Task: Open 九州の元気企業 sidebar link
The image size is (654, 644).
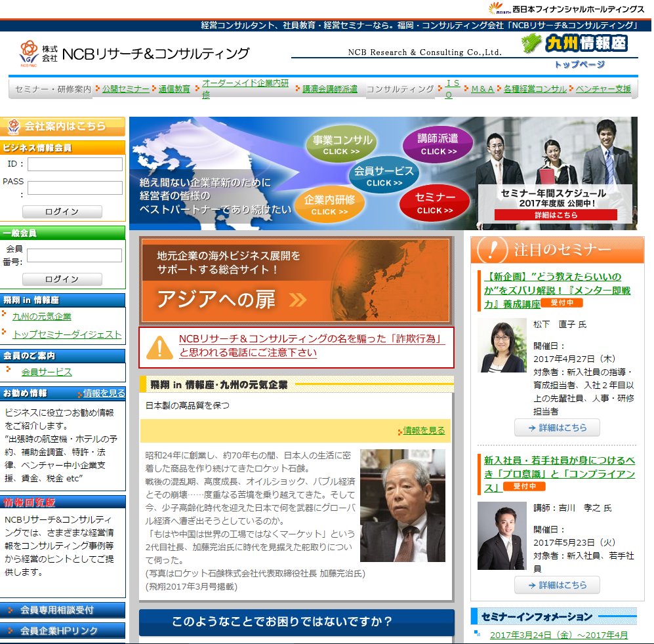Action: point(42,316)
